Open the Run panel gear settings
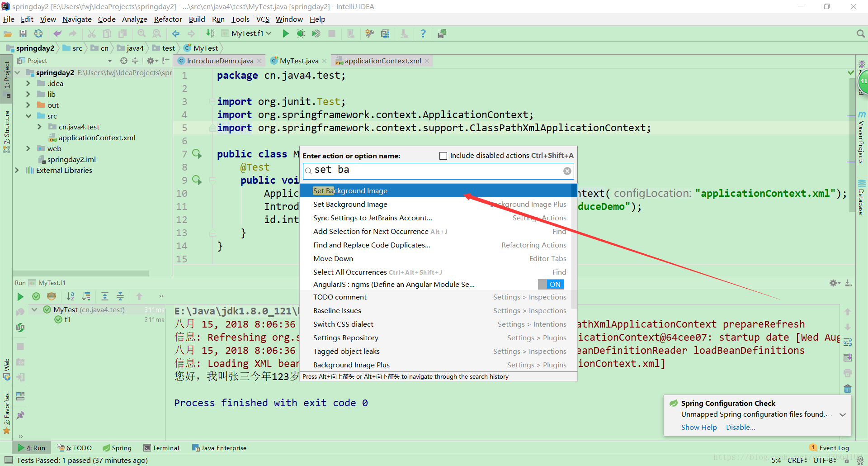Image resolution: width=868 pixels, height=466 pixels. [835, 283]
